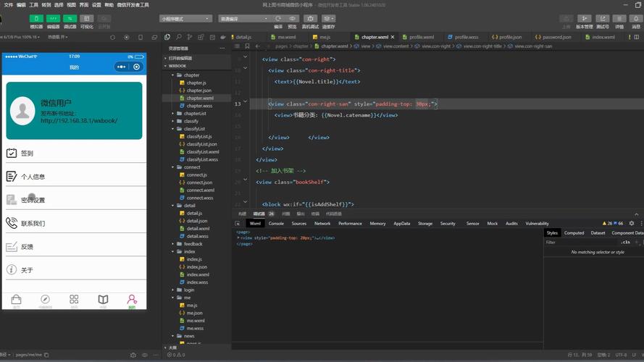Open chapter.wxss in the file tree
This screenshot has width=644, height=362.
tap(199, 106)
